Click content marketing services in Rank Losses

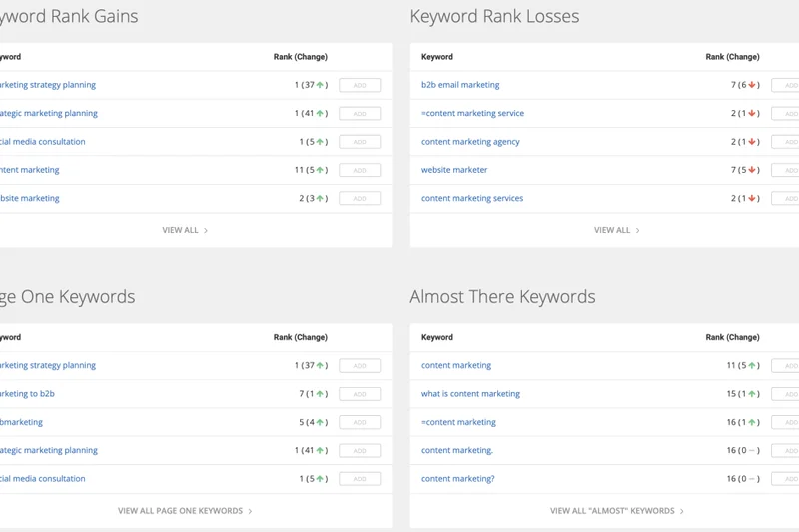pyautogui.click(x=472, y=198)
